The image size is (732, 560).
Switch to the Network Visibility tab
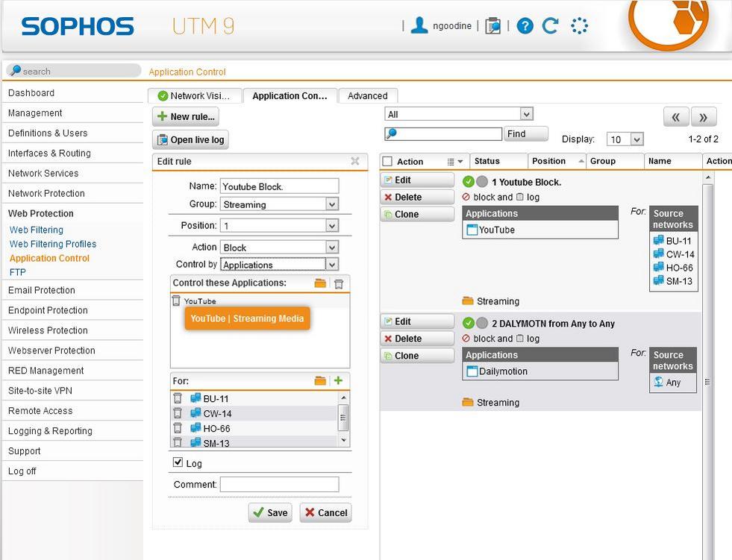pyautogui.click(x=195, y=95)
